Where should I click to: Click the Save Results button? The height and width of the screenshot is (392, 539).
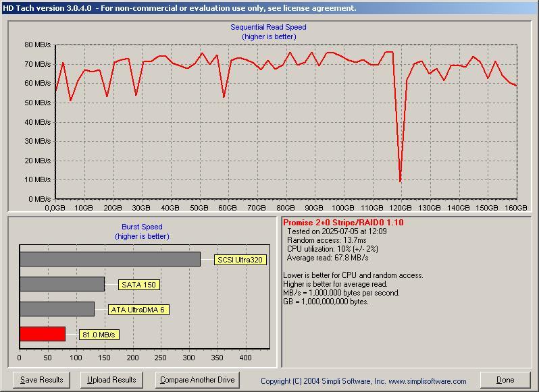[x=41, y=380]
